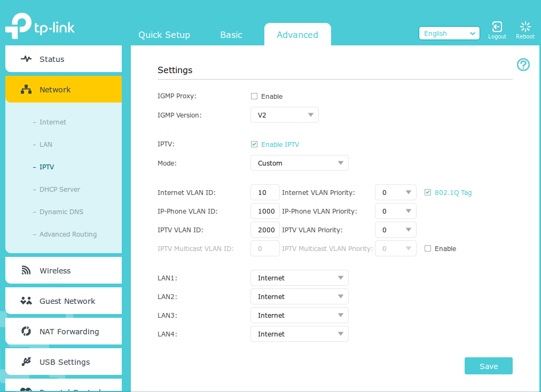Open the LAN1 port mode dropdown
Screen dimensions: 541x392
tap(300, 278)
